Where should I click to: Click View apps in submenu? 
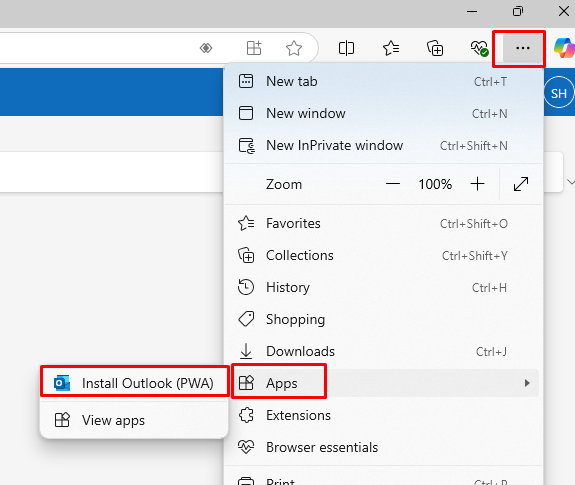(134, 420)
